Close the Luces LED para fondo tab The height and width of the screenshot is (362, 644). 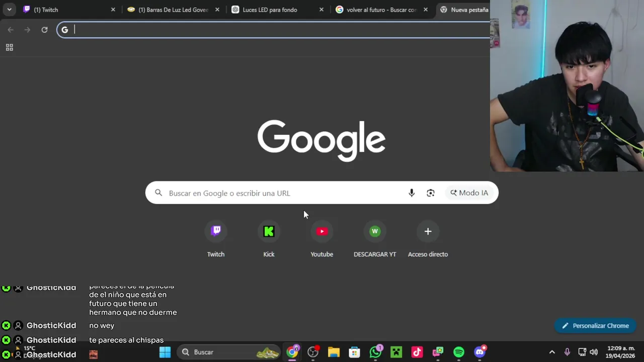click(321, 10)
